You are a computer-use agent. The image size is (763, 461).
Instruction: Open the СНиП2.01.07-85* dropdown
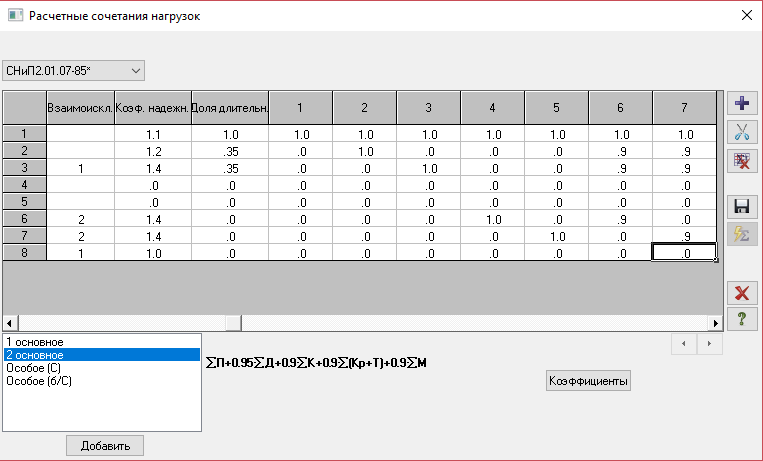point(73,71)
